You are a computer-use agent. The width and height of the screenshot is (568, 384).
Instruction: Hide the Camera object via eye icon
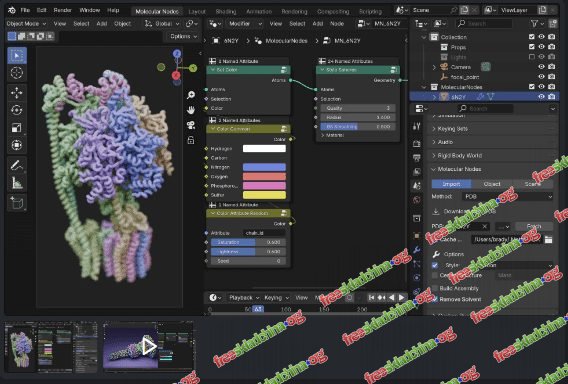542,67
